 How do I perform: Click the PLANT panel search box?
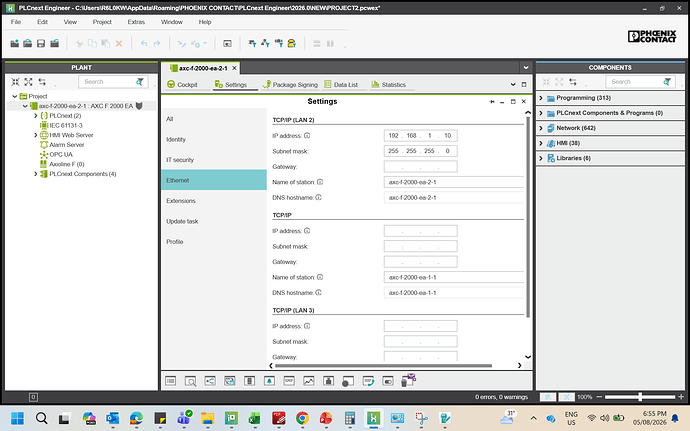coord(113,82)
